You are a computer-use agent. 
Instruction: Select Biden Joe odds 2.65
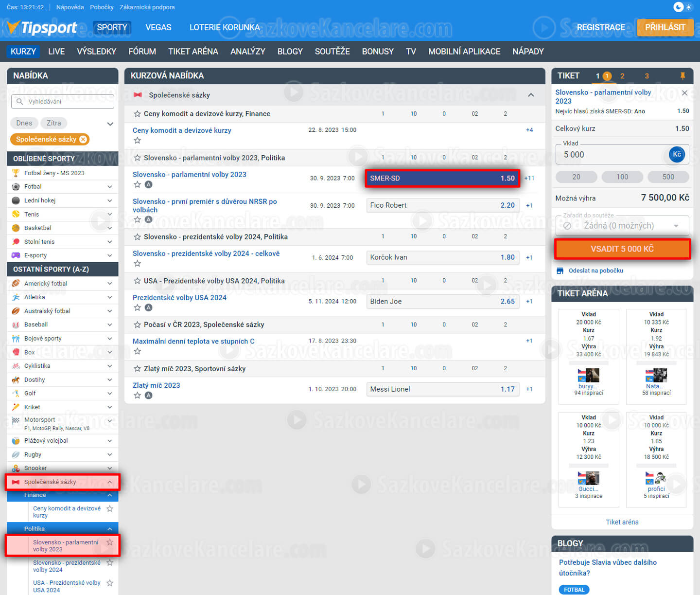443,302
